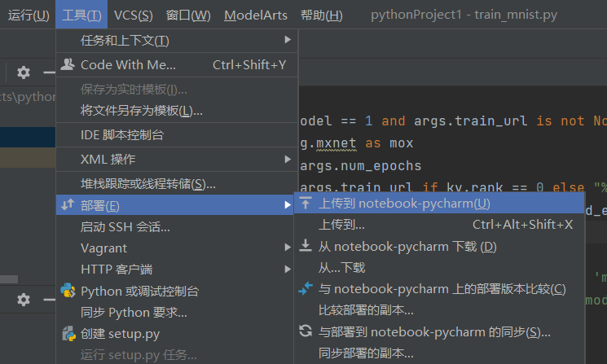Expand the 任务和上下文(T) submenu
Screen dimensions: 607x364
pyautogui.click(x=177, y=40)
